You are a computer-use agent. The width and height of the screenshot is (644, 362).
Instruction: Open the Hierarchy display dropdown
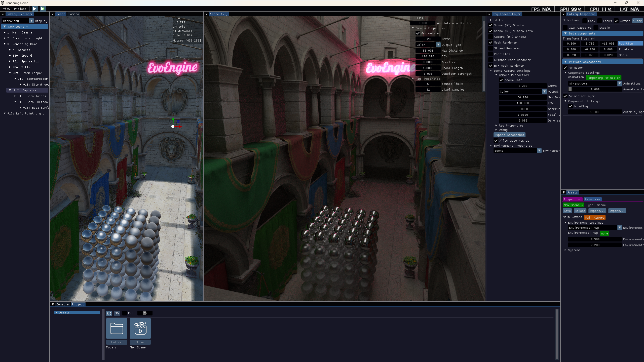click(31, 21)
